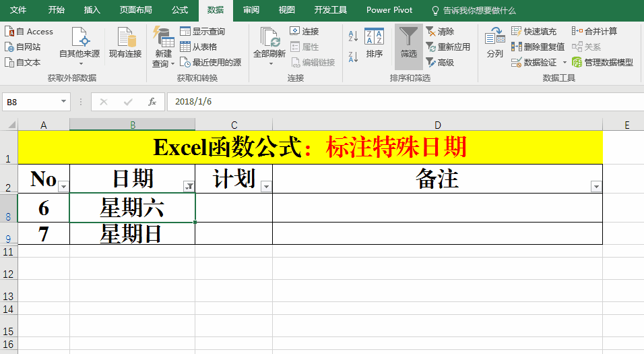Sort ascending A to Z
Image resolution: width=644 pixels, height=354 pixels.
click(353, 36)
